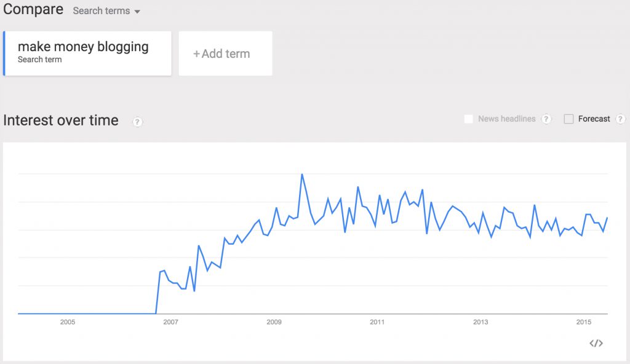Enable the Forecast checkbox
The image size is (630, 364).
pyautogui.click(x=568, y=119)
